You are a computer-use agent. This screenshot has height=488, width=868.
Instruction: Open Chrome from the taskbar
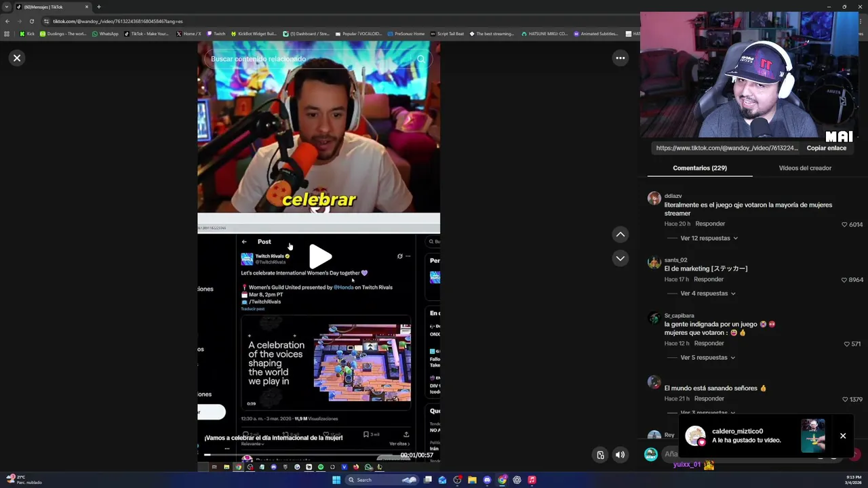click(x=502, y=480)
